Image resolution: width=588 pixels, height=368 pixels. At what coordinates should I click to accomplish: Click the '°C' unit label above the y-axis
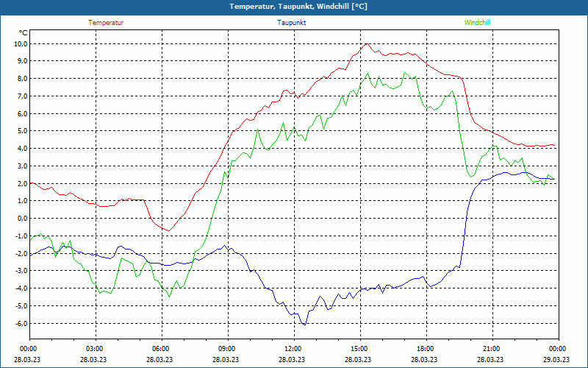click(x=24, y=33)
